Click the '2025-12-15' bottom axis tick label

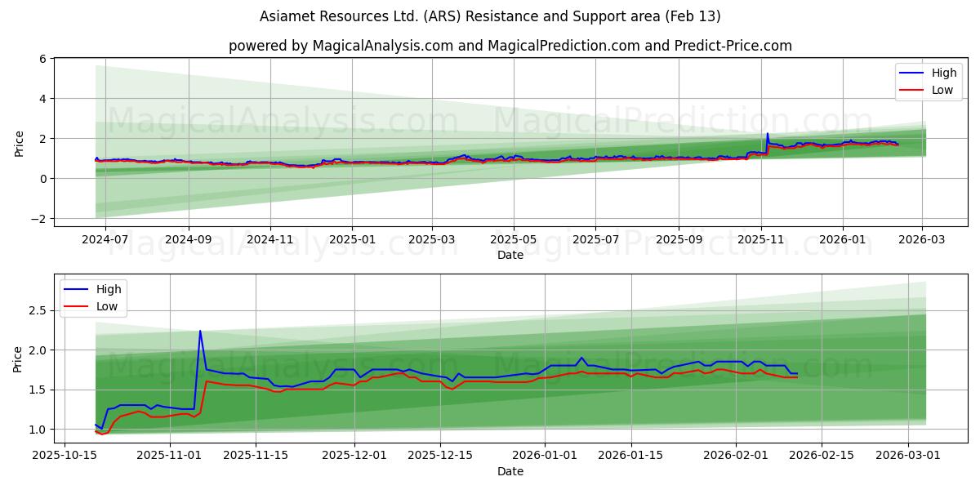(439, 456)
